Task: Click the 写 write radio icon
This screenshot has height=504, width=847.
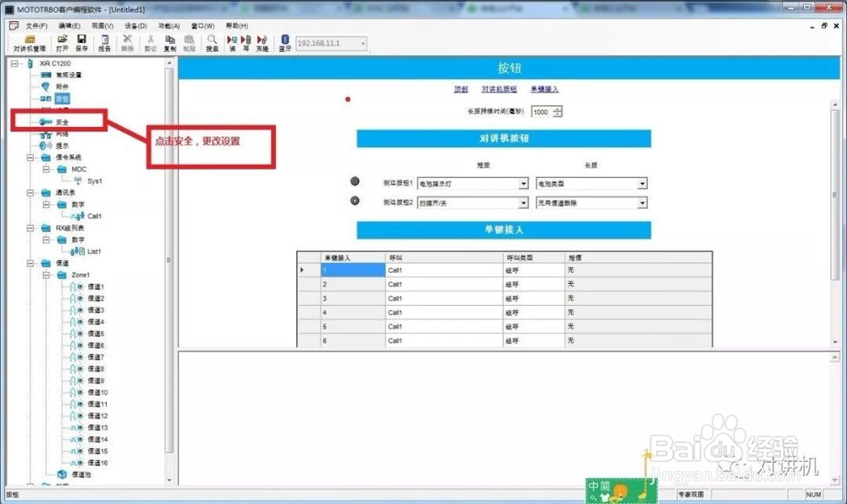Action: [246, 43]
